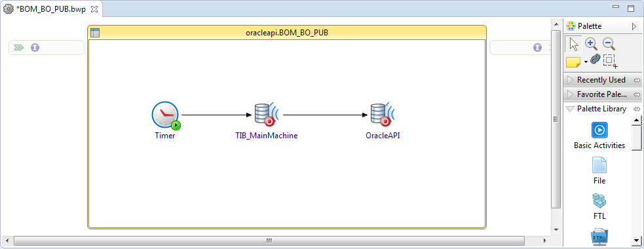This screenshot has height=249, width=644.
Task: Click the canvas vertical scrollbar down arrow
Action: 556,229
